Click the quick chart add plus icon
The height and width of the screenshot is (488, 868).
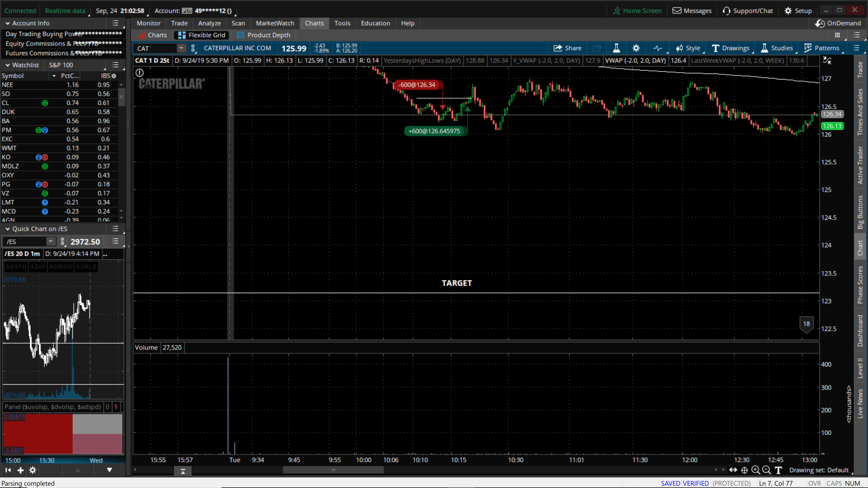[21, 470]
